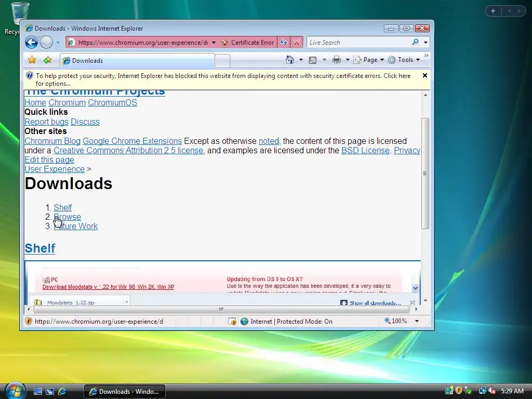Click the scroll up arrow
The height and width of the screenshot is (399, 532).
coord(425,96)
